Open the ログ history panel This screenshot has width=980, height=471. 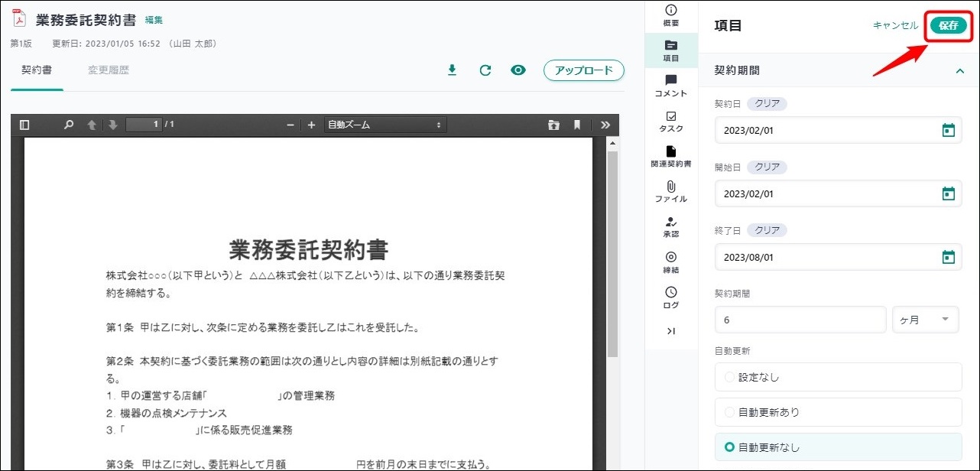[x=670, y=297]
